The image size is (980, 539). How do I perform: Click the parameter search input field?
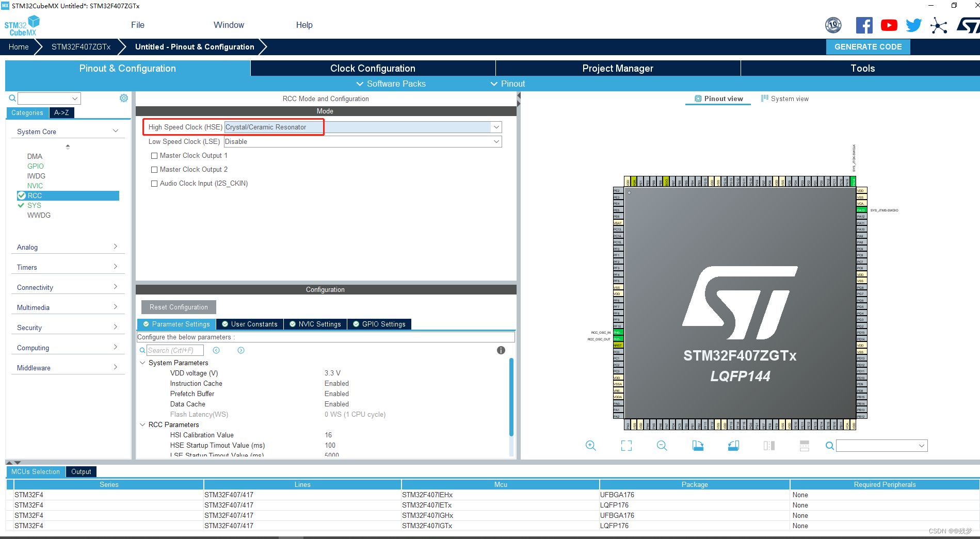[175, 350]
